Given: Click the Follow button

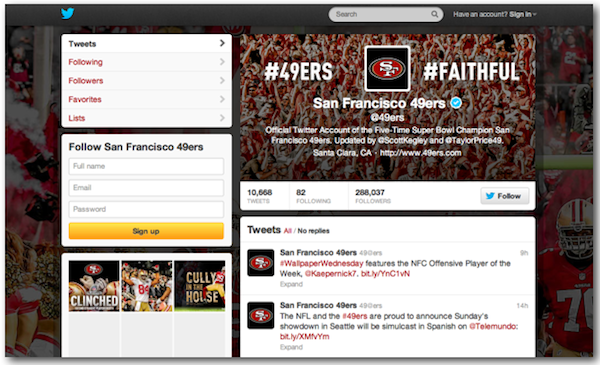Looking at the screenshot, I should [505, 196].
